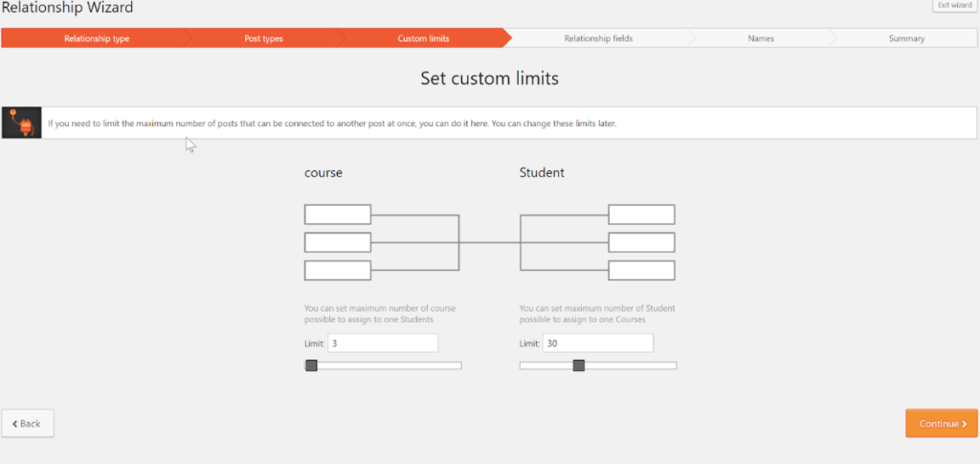Go to the Relationship type step
This screenshot has height=464, width=980.
coord(97,38)
